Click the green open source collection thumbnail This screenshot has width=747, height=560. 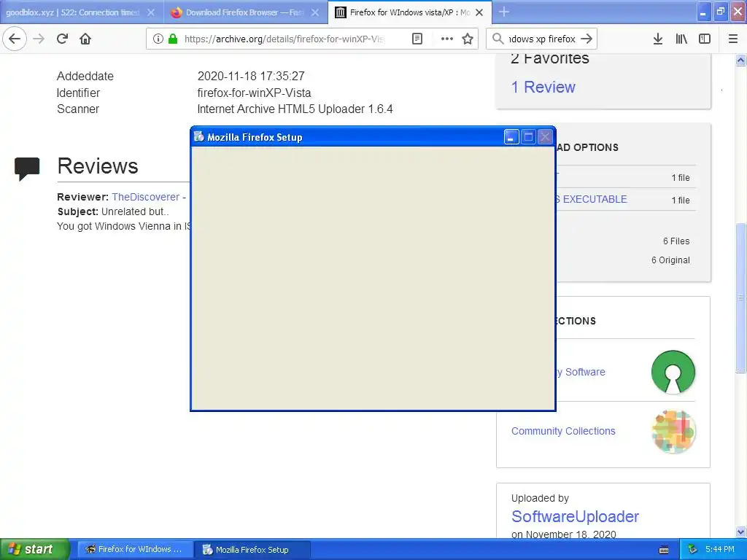click(673, 372)
